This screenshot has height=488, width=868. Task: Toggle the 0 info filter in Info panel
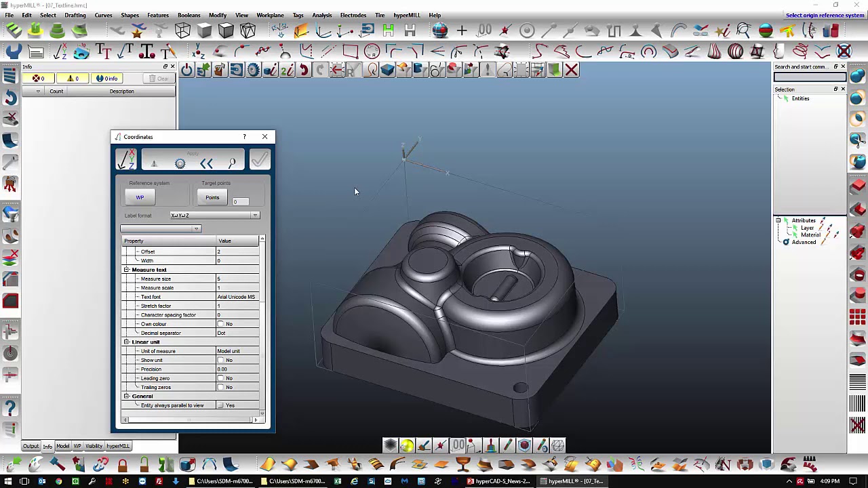(106, 79)
